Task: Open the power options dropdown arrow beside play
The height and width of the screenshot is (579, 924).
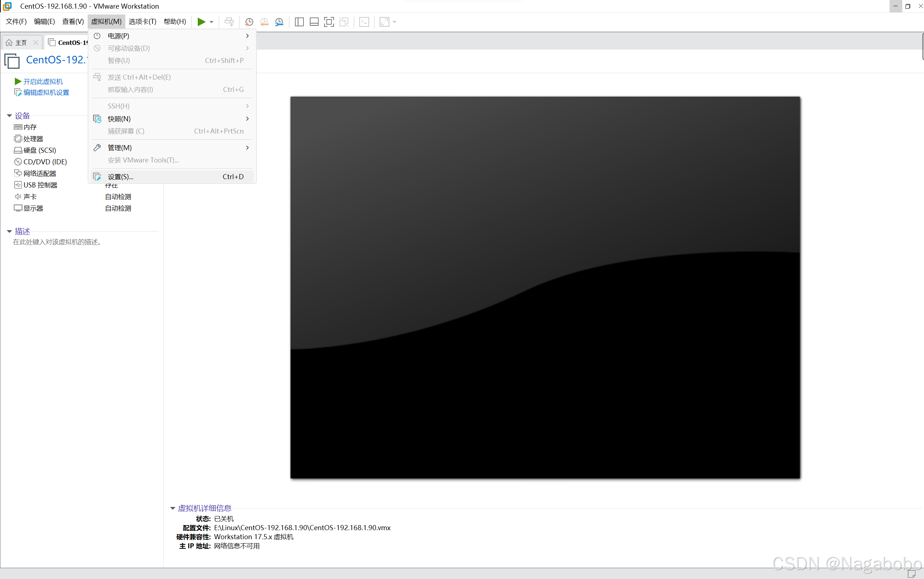Action: click(212, 22)
